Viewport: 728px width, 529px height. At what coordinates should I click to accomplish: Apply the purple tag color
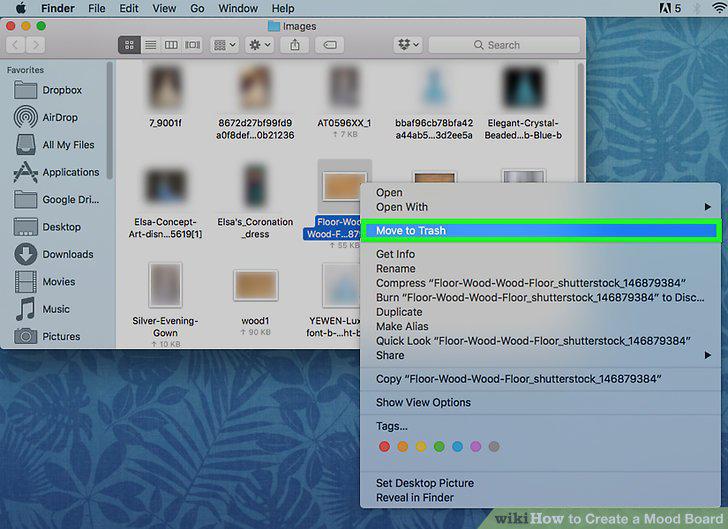click(475, 447)
